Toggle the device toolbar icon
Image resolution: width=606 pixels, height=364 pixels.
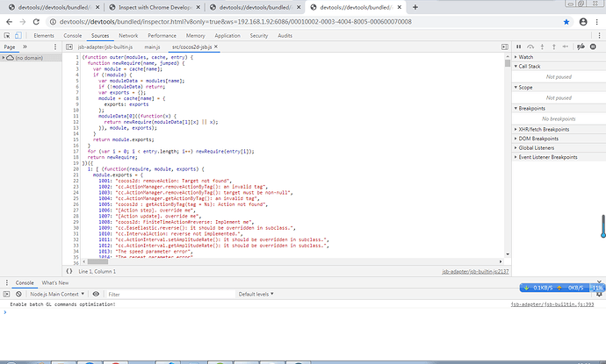18,35
